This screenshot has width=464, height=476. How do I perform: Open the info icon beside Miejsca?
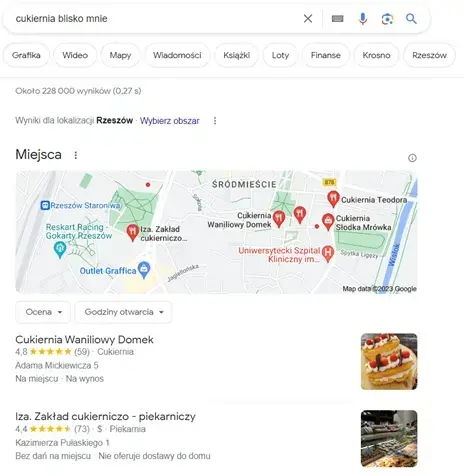click(412, 158)
